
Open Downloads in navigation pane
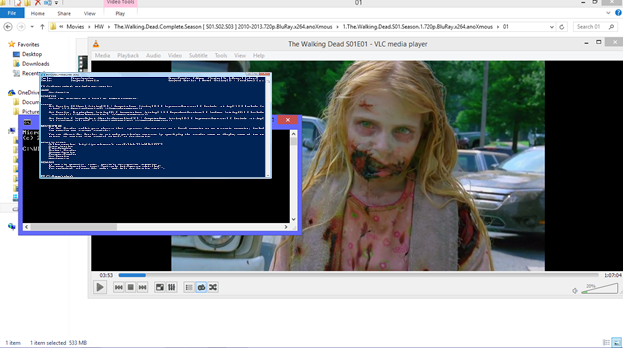click(x=36, y=64)
